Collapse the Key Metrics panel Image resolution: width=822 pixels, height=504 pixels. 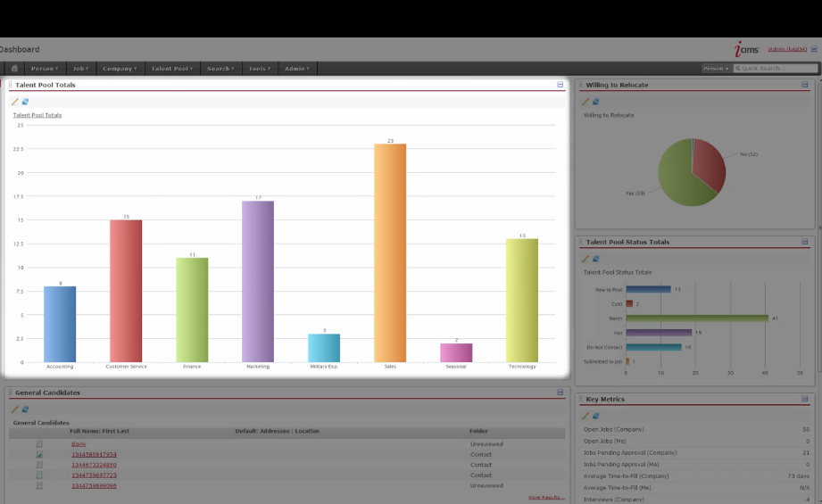click(805, 399)
